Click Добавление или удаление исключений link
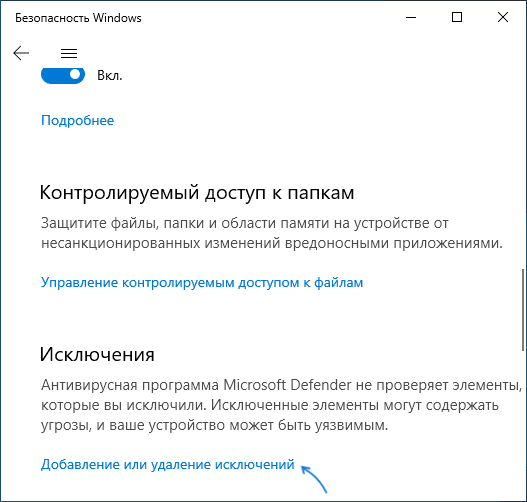The image size is (527, 502). pyautogui.click(x=167, y=464)
